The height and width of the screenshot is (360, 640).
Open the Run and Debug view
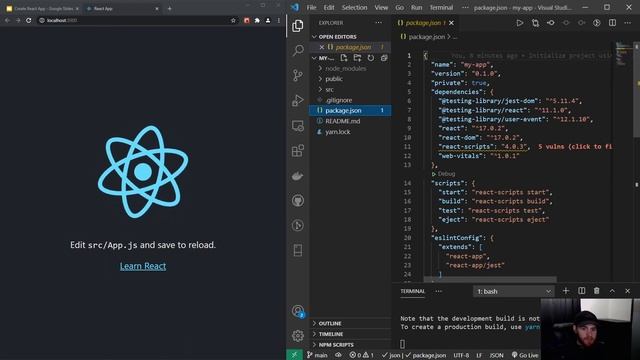(x=298, y=100)
